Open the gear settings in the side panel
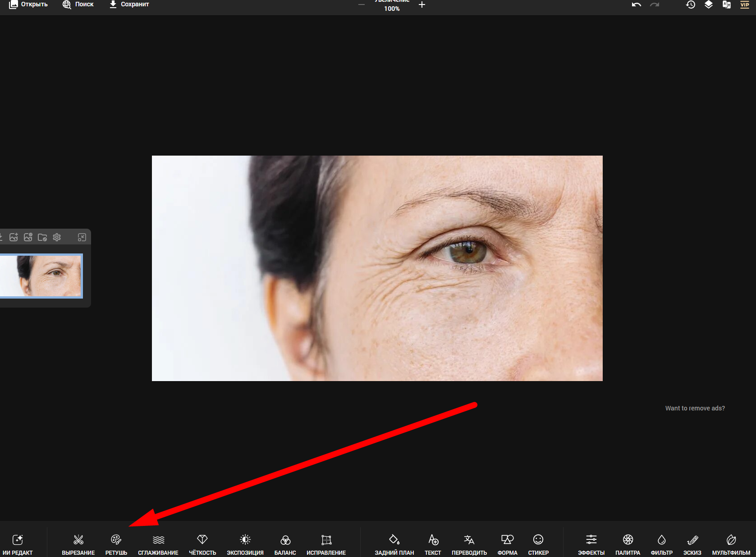Viewport: 756px width, 557px height. click(x=57, y=237)
